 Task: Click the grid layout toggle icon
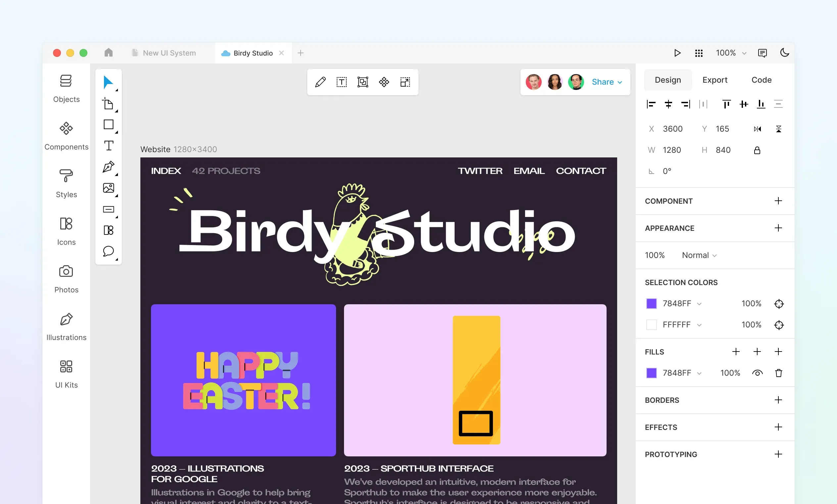tap(698, 53)
